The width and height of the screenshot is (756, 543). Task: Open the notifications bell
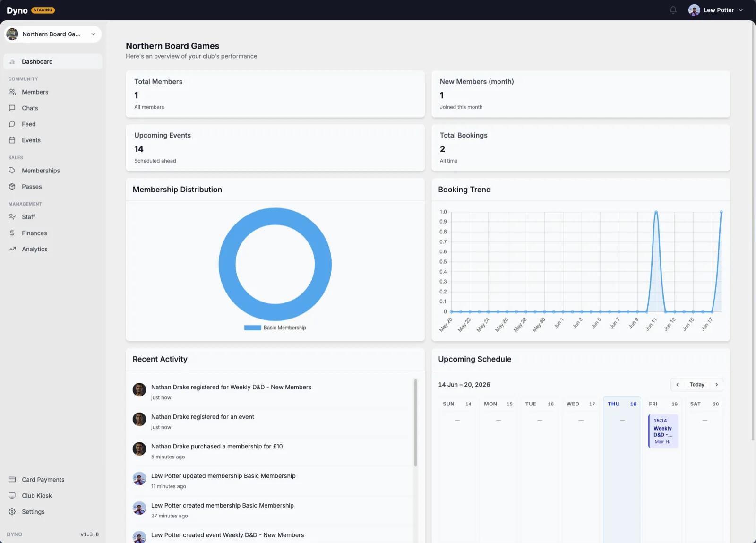(x=673, y=10)
